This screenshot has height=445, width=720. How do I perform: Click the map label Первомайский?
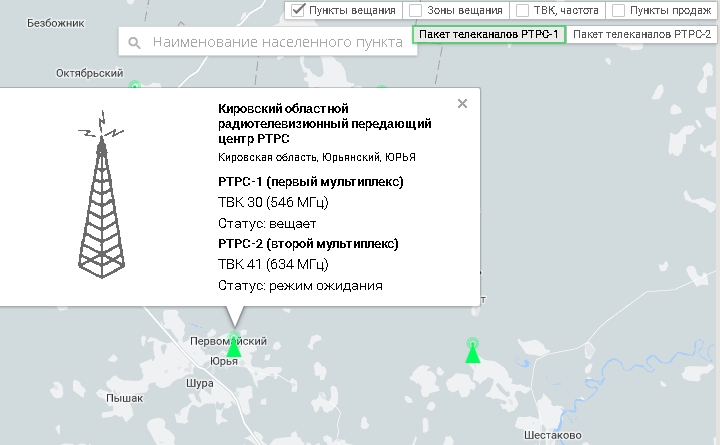click(228, 341)
